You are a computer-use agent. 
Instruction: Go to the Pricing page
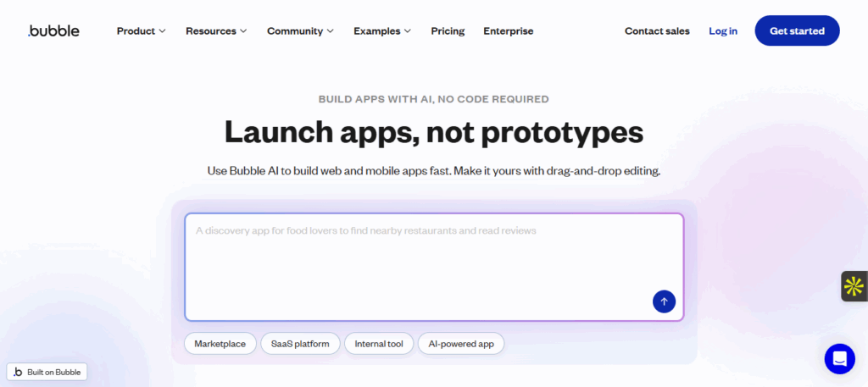[448, 31]
